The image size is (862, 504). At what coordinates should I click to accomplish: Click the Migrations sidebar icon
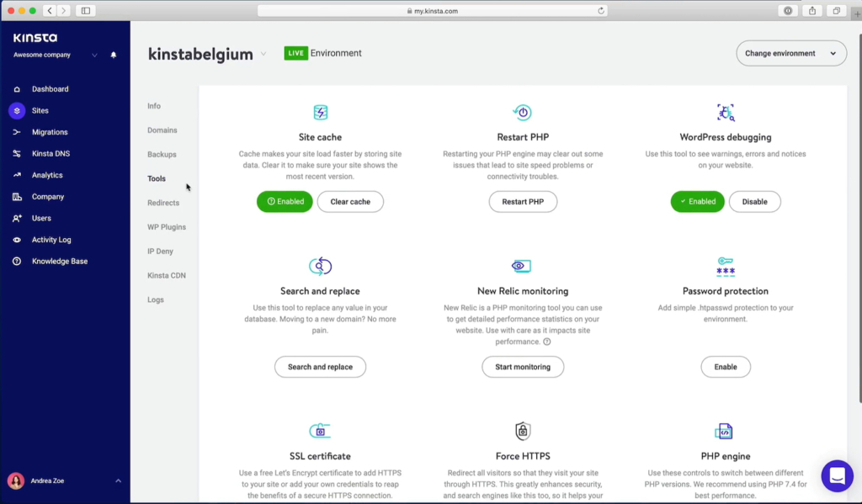click(17, 132)
